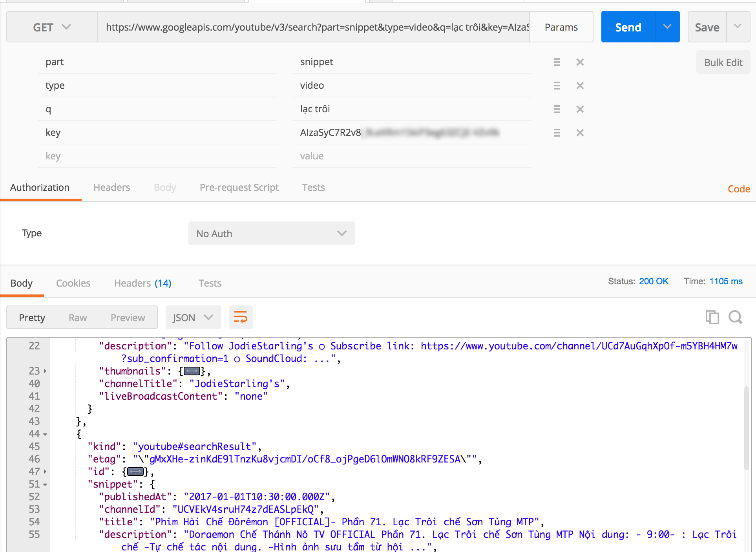The image size is (756, 552).
Task: Switch response view to Preview
Action: click(x=128, y=318)
